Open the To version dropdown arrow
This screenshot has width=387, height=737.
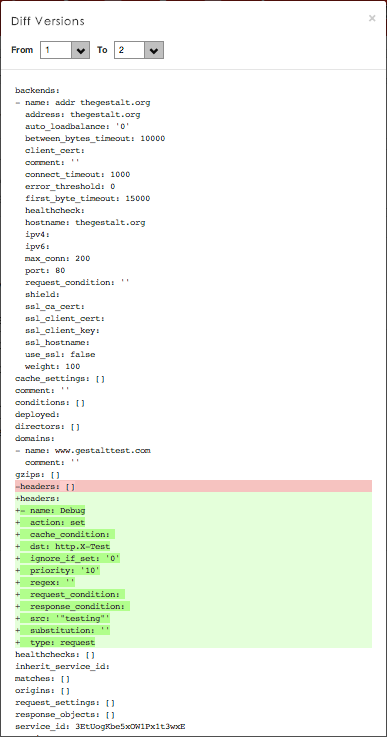pyautogui.click(x=154, y=50)
